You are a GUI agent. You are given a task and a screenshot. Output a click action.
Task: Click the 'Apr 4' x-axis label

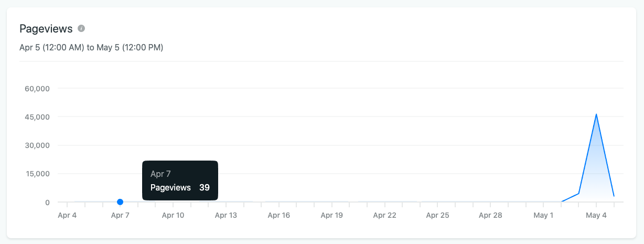pos(67,215)
